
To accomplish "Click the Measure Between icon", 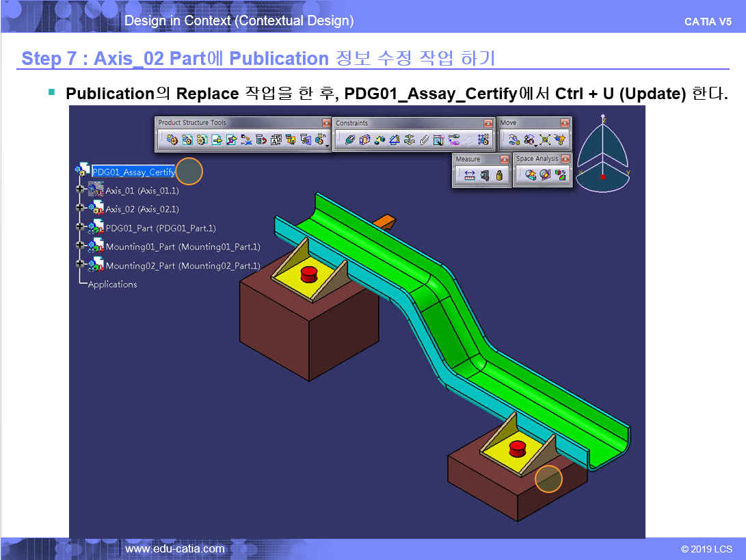I will pos(469,176).
